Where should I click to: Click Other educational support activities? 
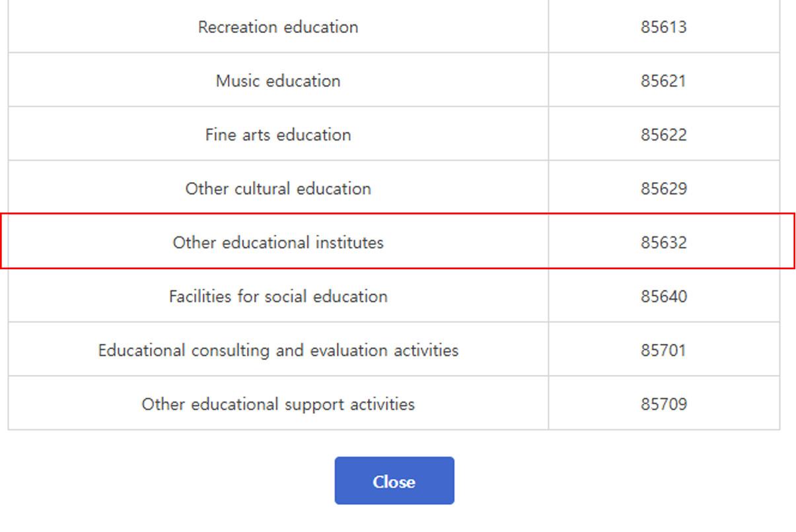278,404
